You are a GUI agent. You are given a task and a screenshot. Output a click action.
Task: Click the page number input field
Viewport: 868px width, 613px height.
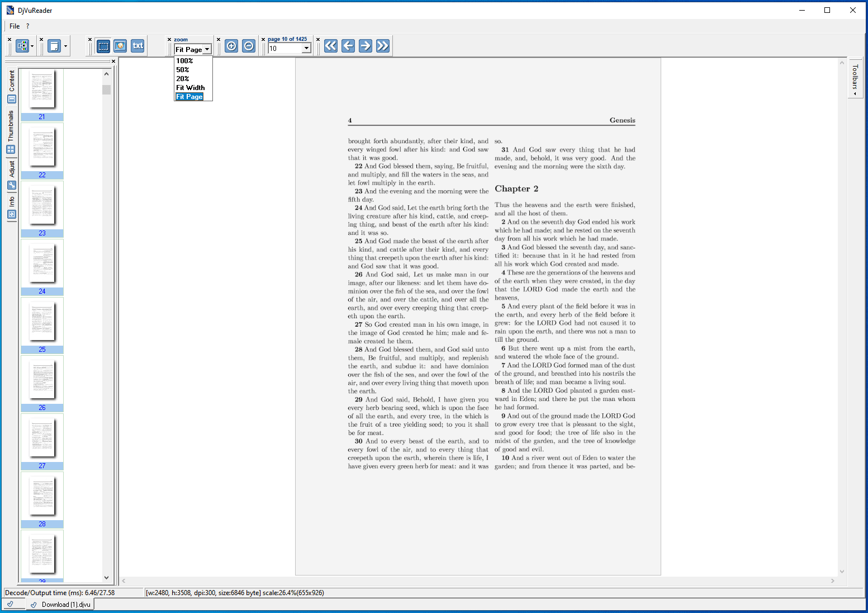[285, 49]
